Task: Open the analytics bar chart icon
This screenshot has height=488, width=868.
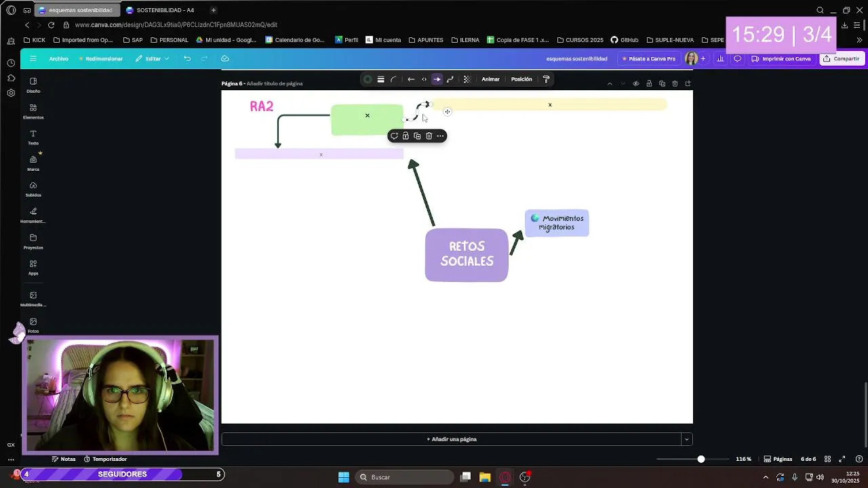Action: [x=720, y=59]
